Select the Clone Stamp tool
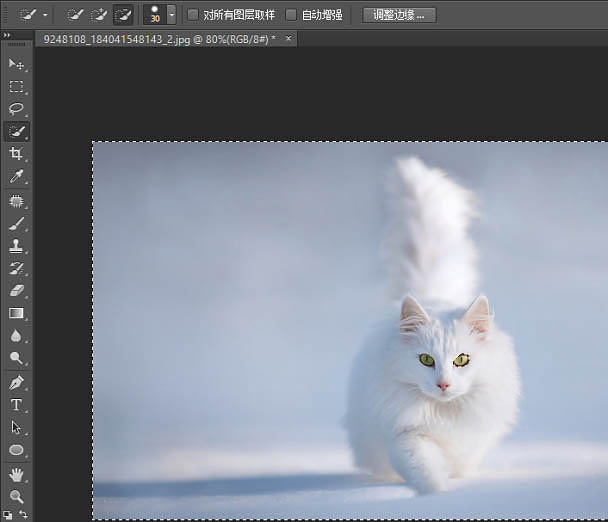Viewport: 608px width, 522px height. click(x=16, y=245)
